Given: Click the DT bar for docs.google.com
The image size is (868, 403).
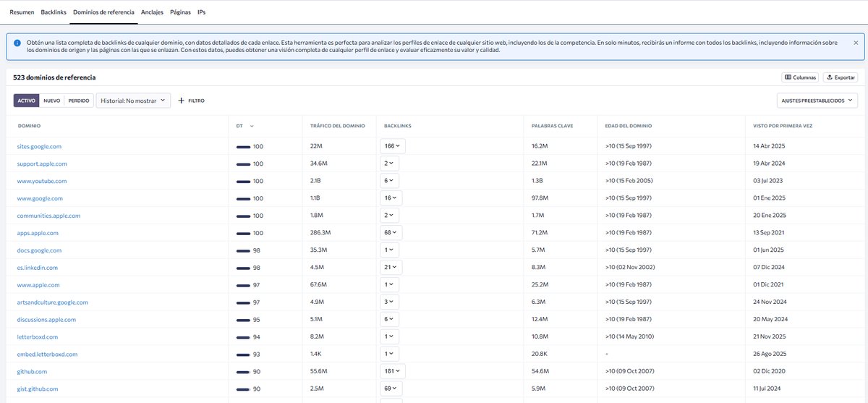Looking at the screenshot, I should point(244,250).
